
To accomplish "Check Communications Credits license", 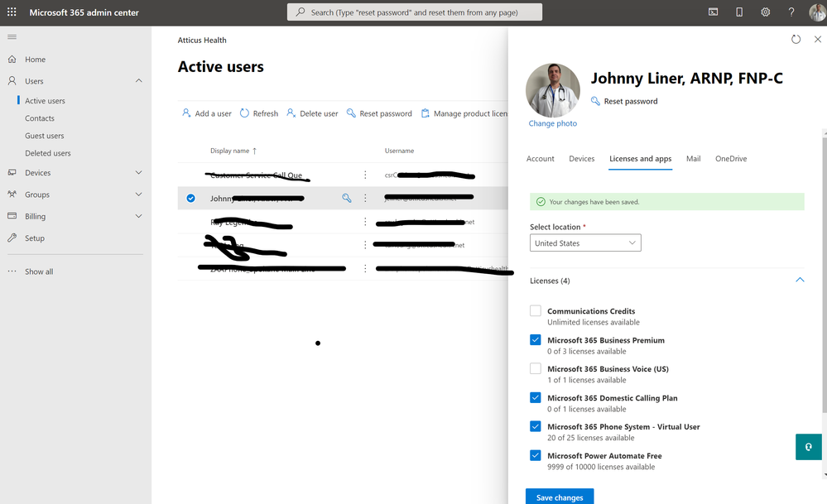I will coord(536,310).
